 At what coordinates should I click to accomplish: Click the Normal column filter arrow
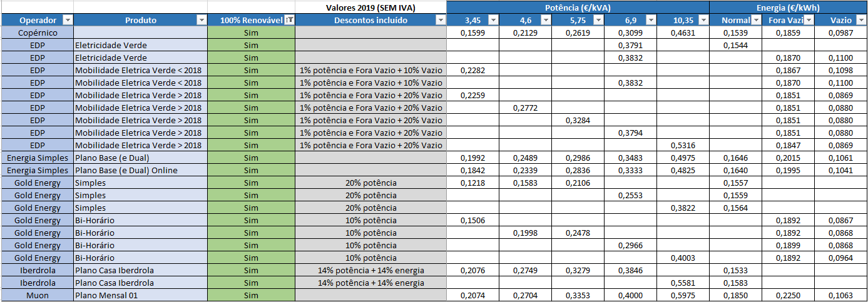coord(755,20)
